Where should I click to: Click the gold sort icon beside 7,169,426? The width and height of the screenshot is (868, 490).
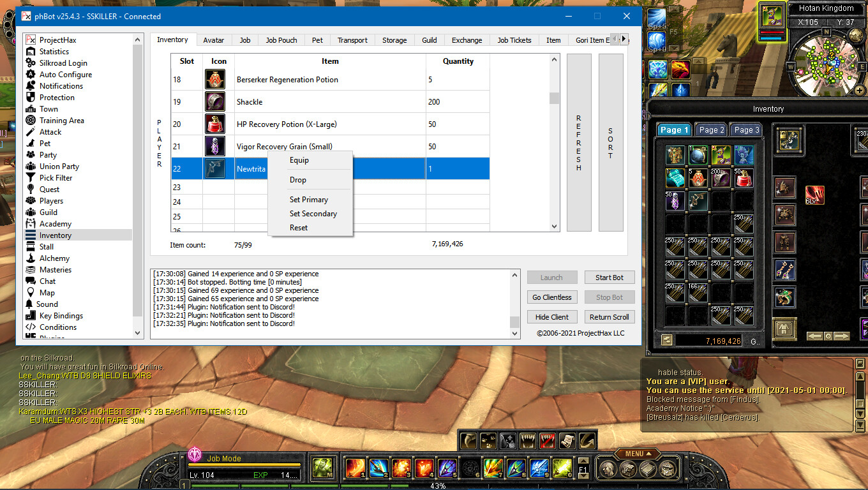667,341
